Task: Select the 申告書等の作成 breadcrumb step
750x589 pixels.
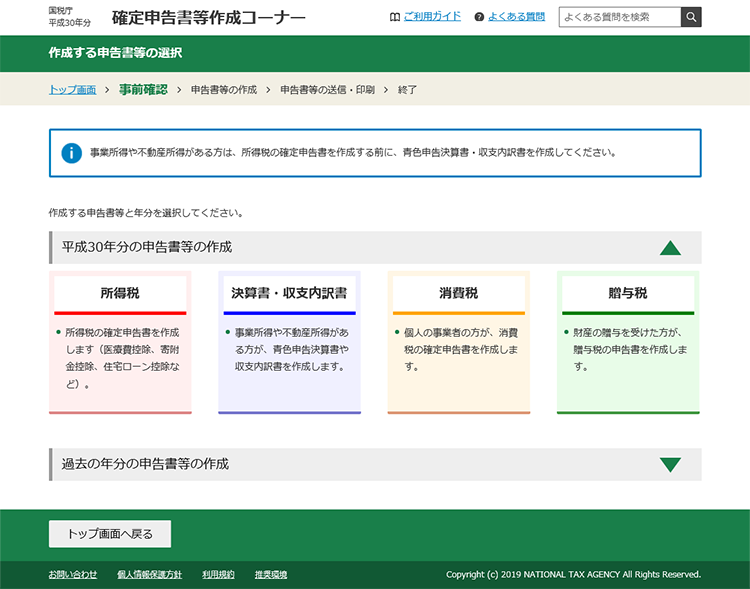Action: click(x=224, y=89)
